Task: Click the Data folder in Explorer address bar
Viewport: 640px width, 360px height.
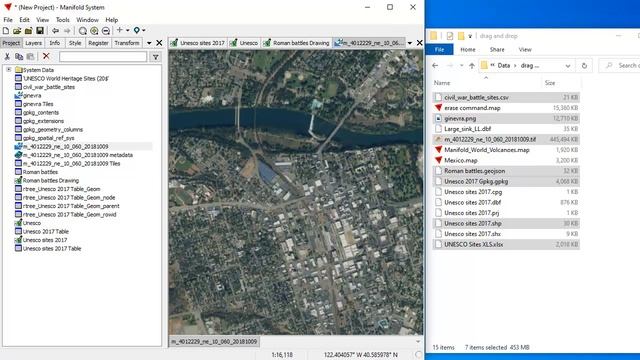Action: tap(504, 65)
